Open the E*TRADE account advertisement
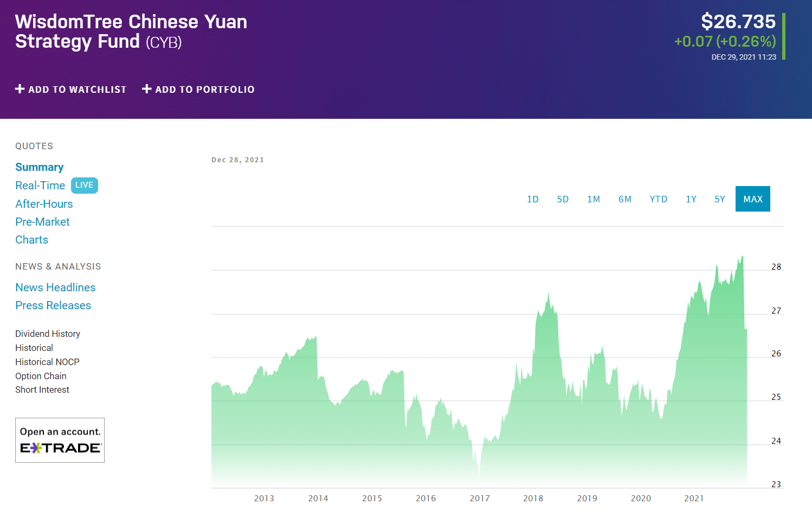812x530 pixels. (60, 440)
